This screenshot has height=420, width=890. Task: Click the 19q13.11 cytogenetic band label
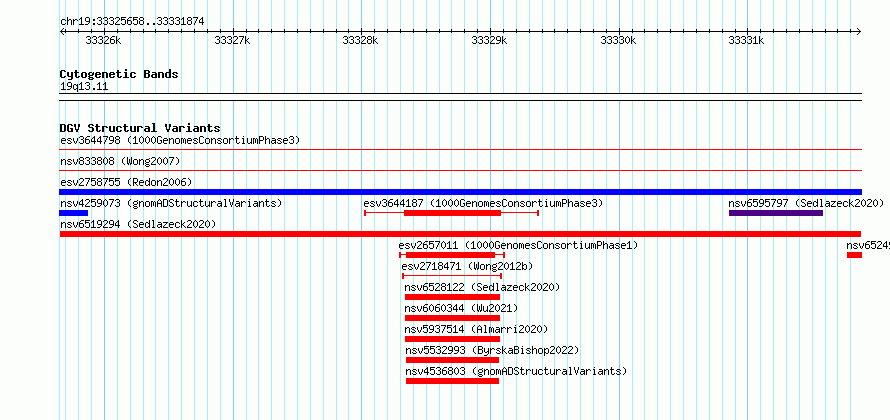pos(84,87)
